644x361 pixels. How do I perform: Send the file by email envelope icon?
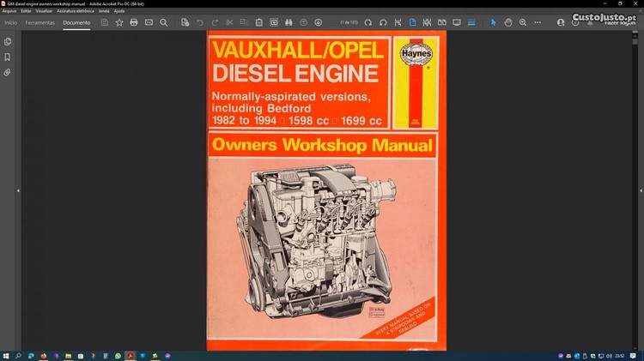click(x=149, y=22)
